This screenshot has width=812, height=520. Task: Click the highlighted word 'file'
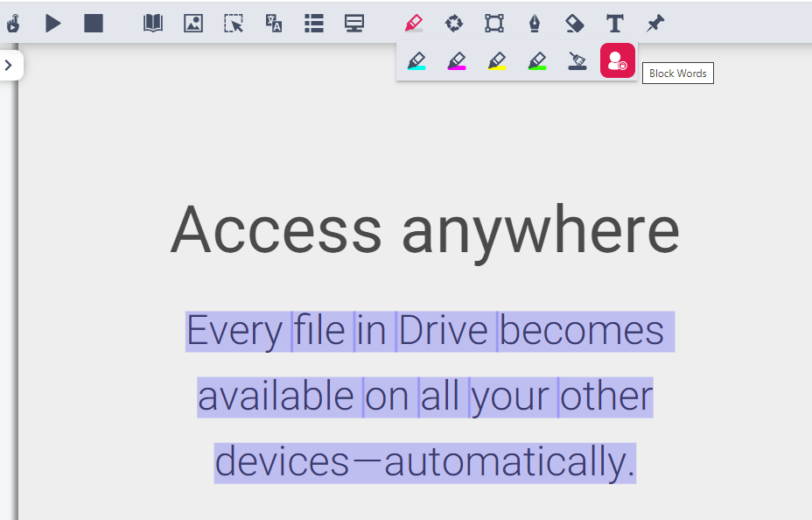click(323, 332)
